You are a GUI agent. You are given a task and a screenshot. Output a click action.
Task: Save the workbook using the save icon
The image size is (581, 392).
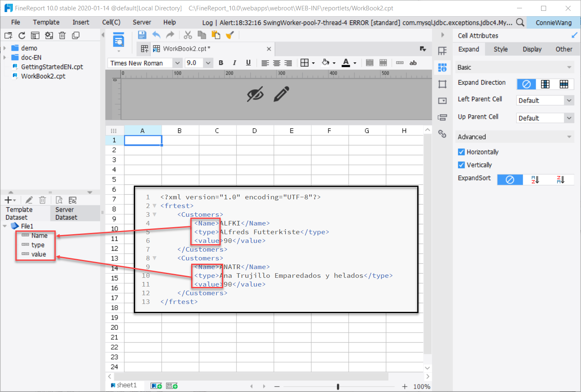(141, 35)
